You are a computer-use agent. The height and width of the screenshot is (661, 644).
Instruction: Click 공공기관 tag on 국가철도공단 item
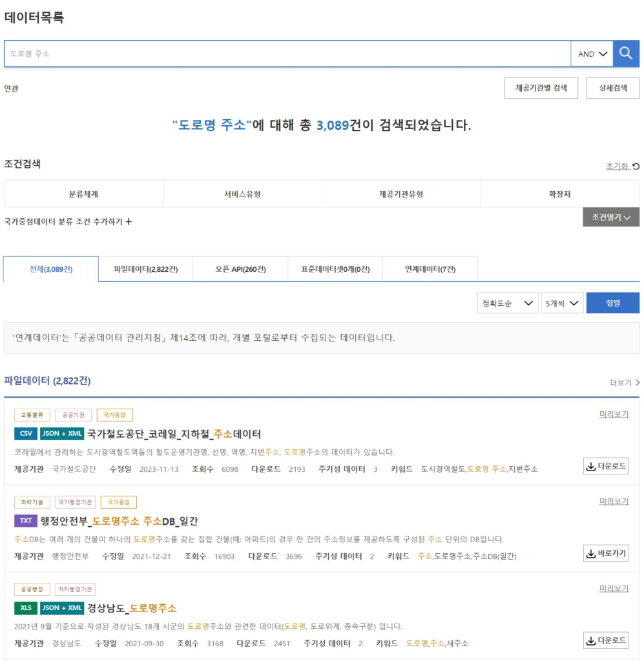tap(74, 415)
